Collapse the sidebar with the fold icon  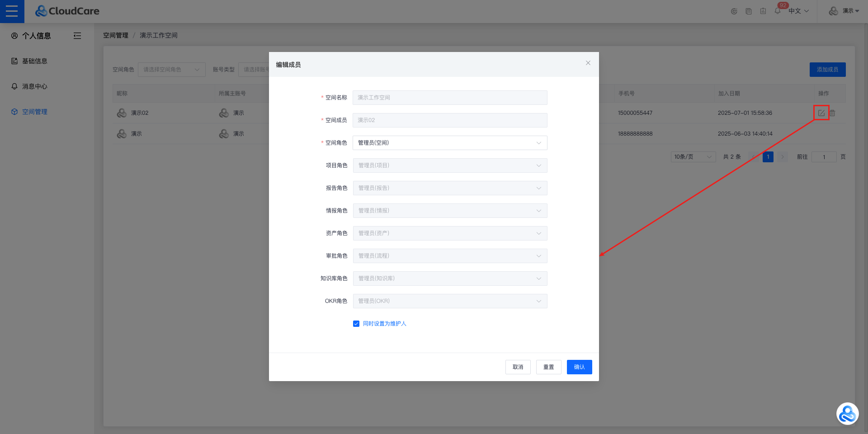tap(77, 36)
